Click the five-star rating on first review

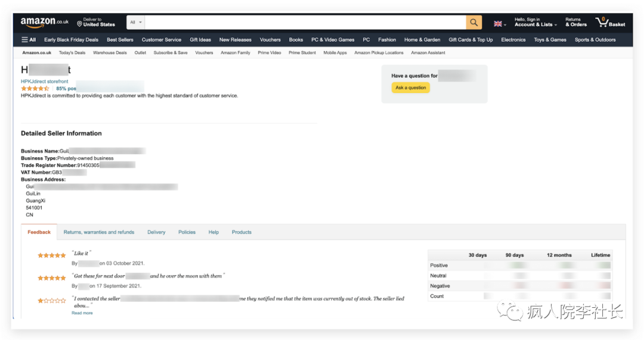tap(52, 255)
